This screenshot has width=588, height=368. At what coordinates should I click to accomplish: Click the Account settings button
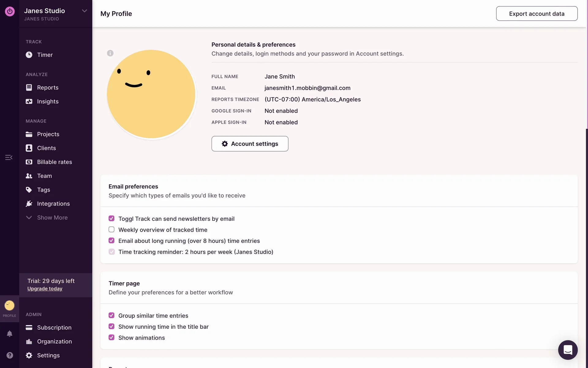coord(250,144)
